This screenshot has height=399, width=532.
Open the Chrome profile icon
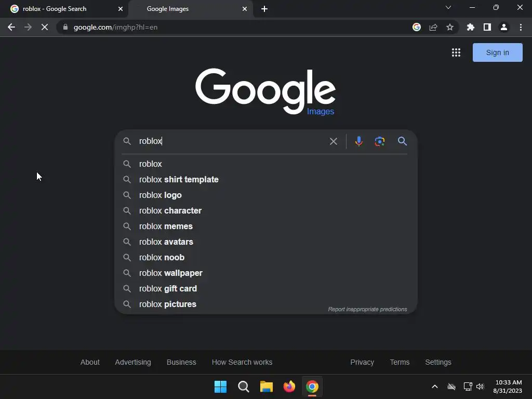pyautogui.click(x=504, y=27)
